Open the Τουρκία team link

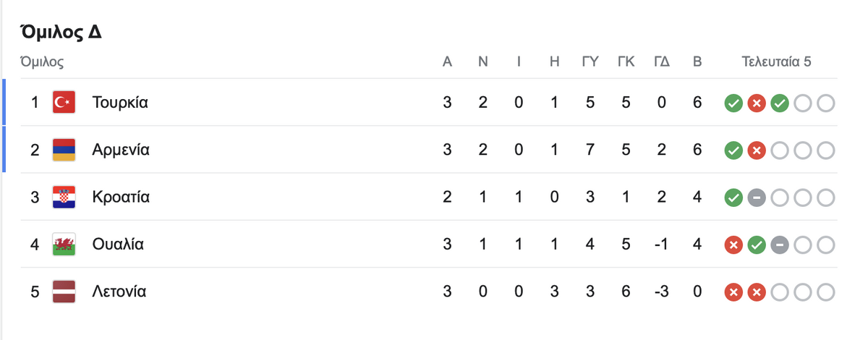tap(120, 103)
